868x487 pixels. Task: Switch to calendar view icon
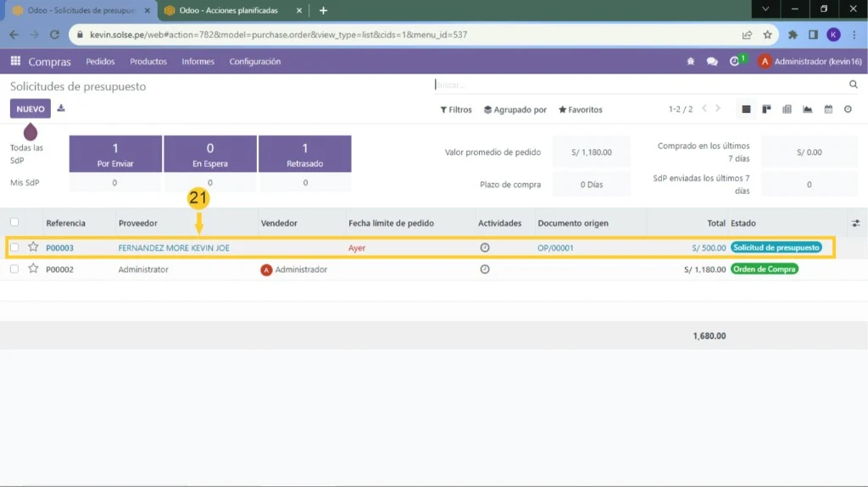[828, 109]
